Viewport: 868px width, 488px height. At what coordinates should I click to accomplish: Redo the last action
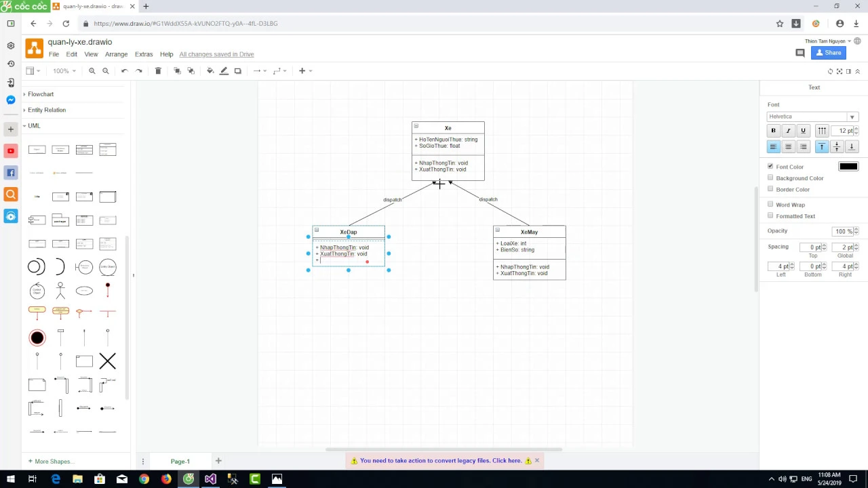pos(139,70)
